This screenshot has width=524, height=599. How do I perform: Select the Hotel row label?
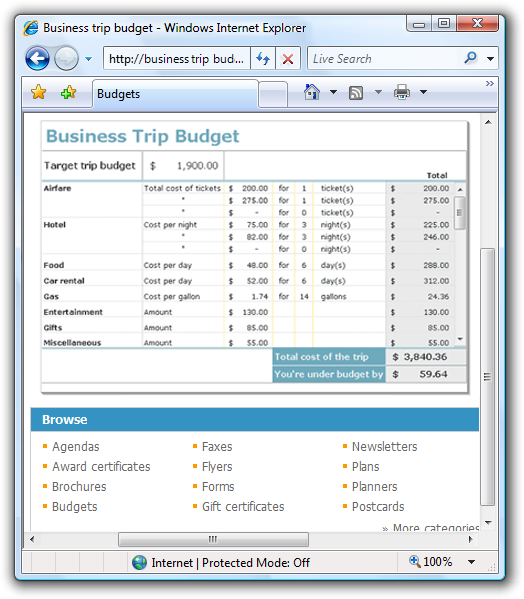(55, 225)
